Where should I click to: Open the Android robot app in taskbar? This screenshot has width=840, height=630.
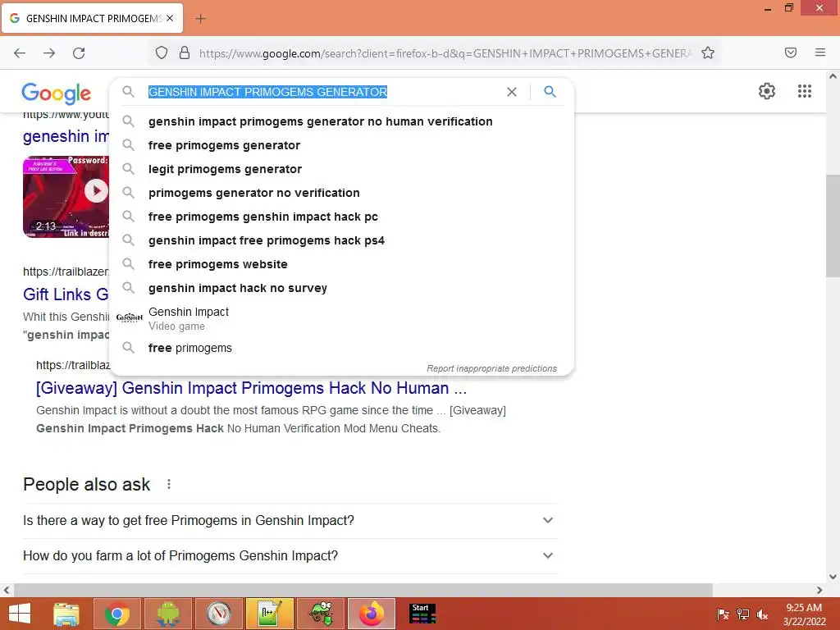coord(167,614)
